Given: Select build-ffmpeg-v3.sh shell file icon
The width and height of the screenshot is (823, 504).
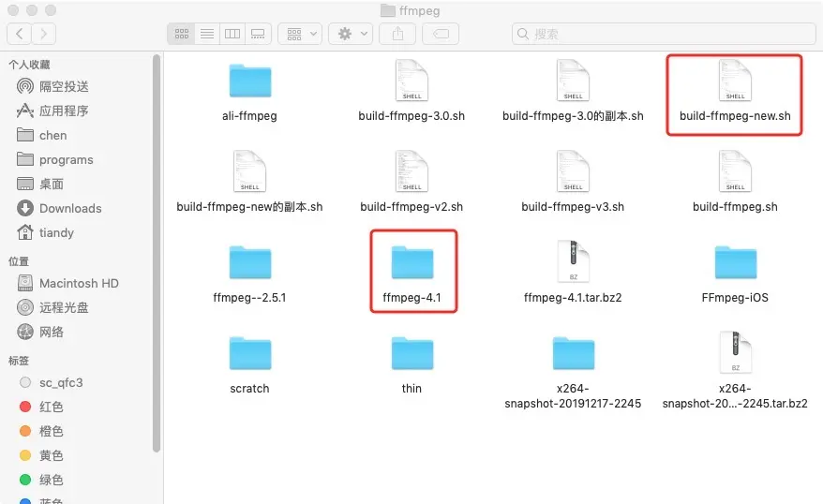Looking at the screenshot, I should click(573, 171).
